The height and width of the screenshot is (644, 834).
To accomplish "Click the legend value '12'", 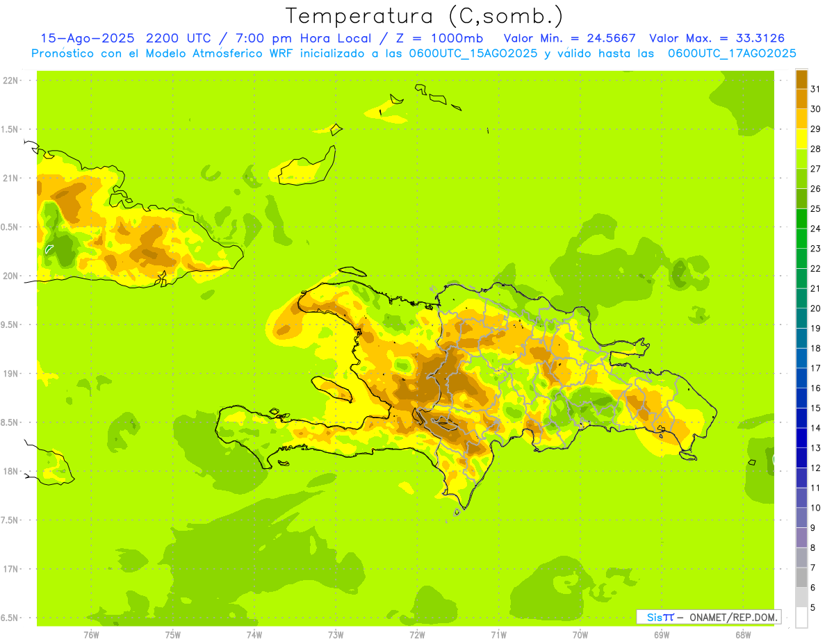I will pos(816,468).
